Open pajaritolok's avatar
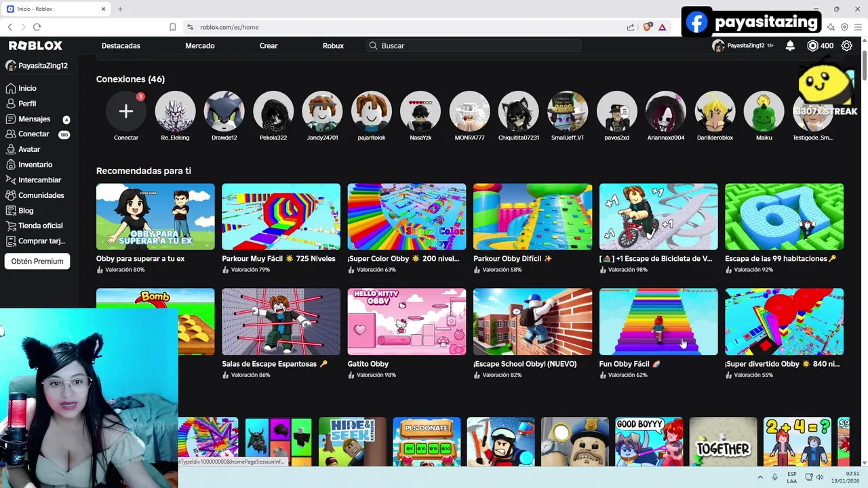The image size is (868, 488). (x=372, y=111)
